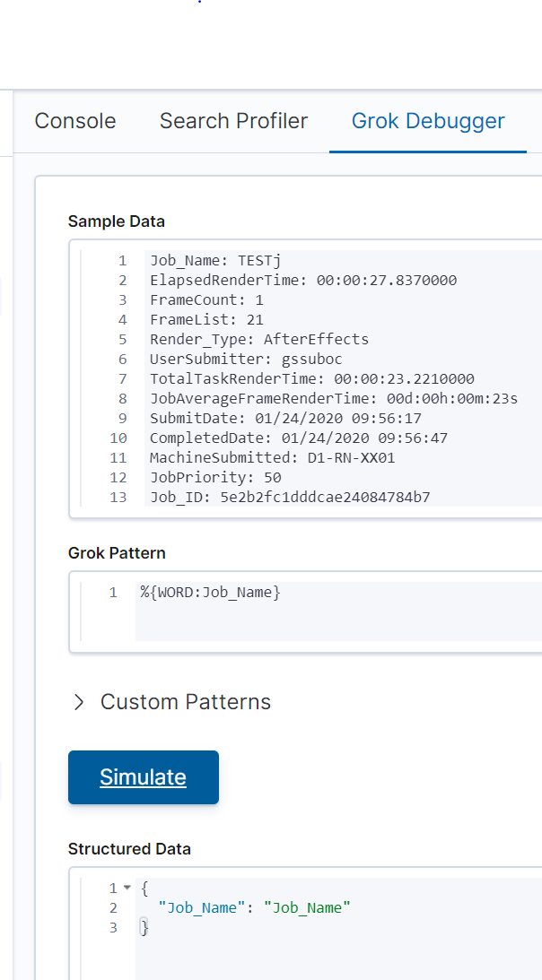Click the SubmitDate sample line

click(285, 418)
